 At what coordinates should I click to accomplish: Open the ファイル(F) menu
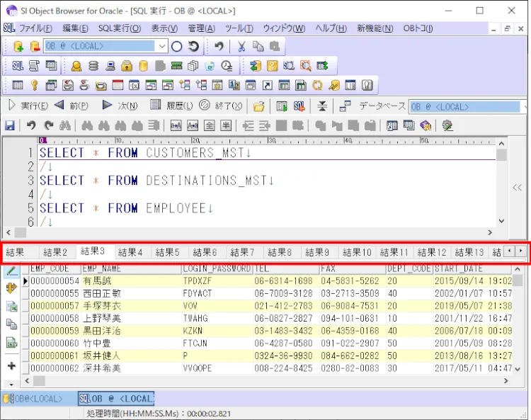[35, 28]
